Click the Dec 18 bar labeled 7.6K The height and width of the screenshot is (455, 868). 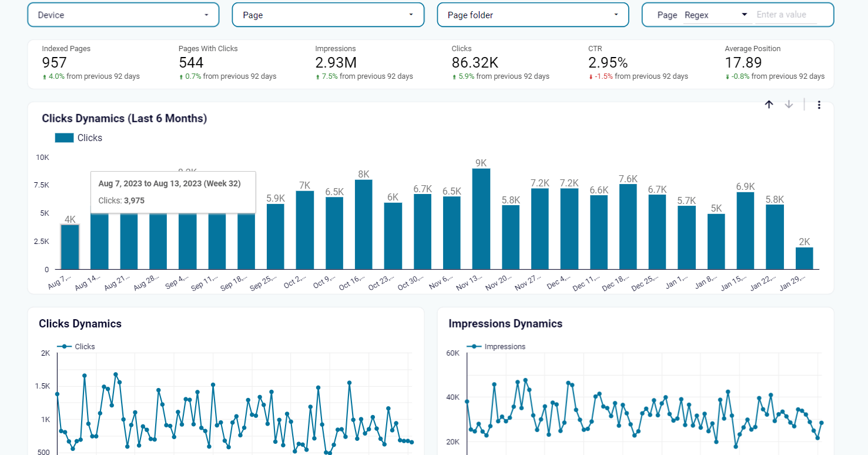(628, 227)
